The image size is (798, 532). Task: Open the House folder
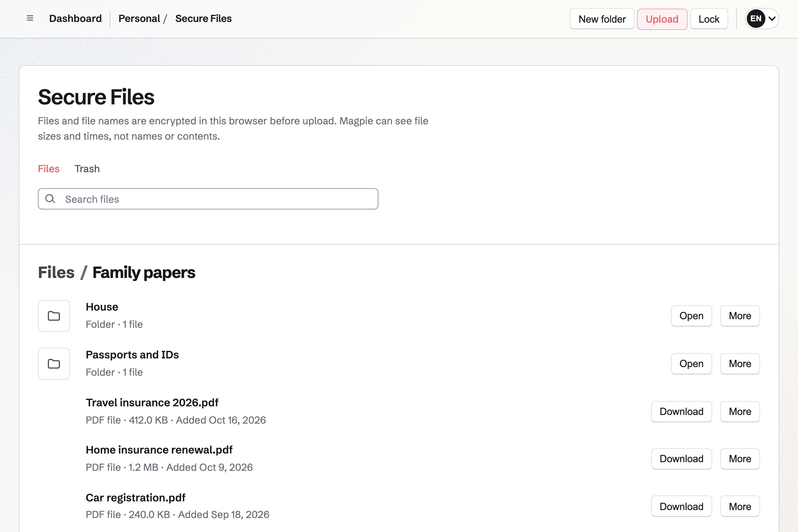(x=691, y=316)
